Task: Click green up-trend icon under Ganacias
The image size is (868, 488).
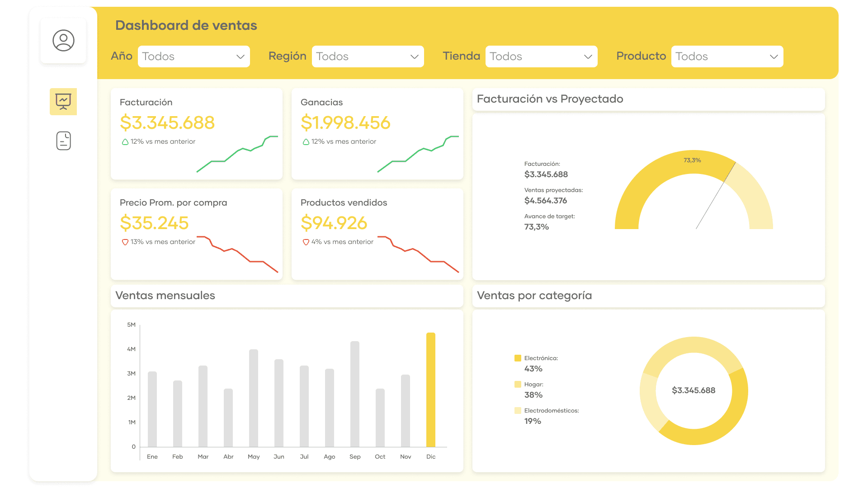Action: point(306,142)
